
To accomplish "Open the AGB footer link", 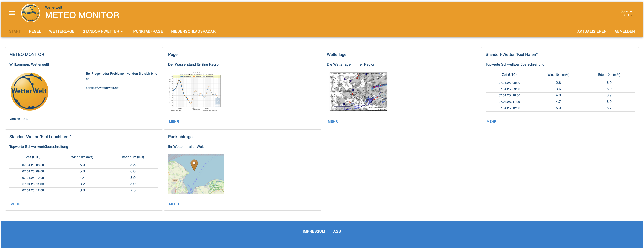I will (337, 231).
